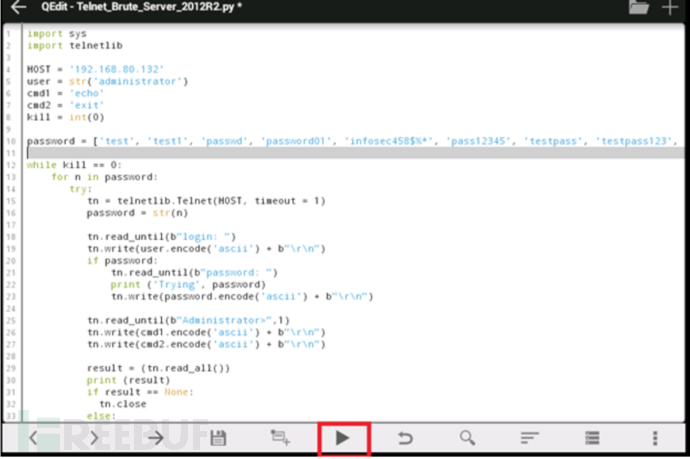Save file with floppy disk icon
This screenshot has height=459, width=690.
click(x=218, y=438)
